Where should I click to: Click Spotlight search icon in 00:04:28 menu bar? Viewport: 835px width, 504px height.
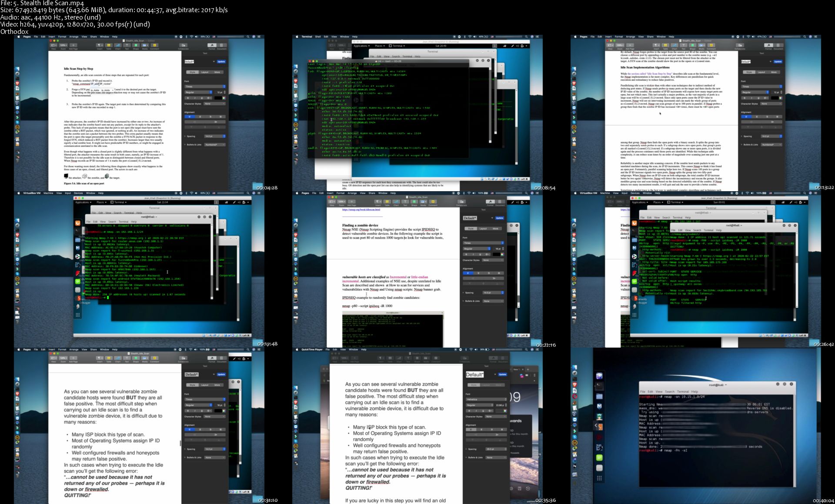point(248,36)
